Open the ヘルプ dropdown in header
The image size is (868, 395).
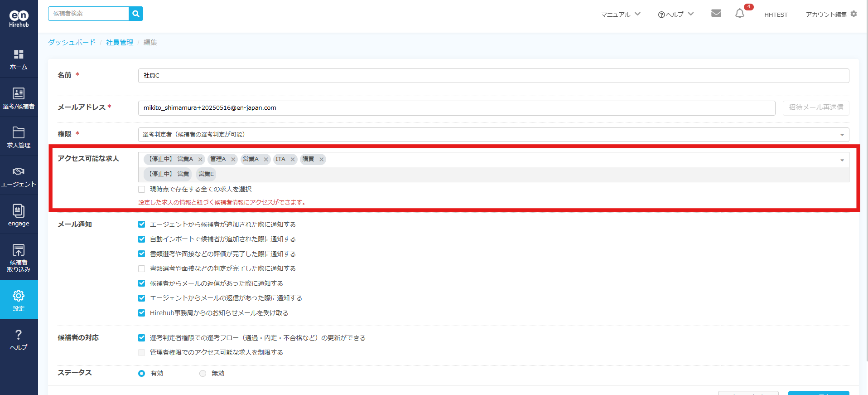click(675, 15)
